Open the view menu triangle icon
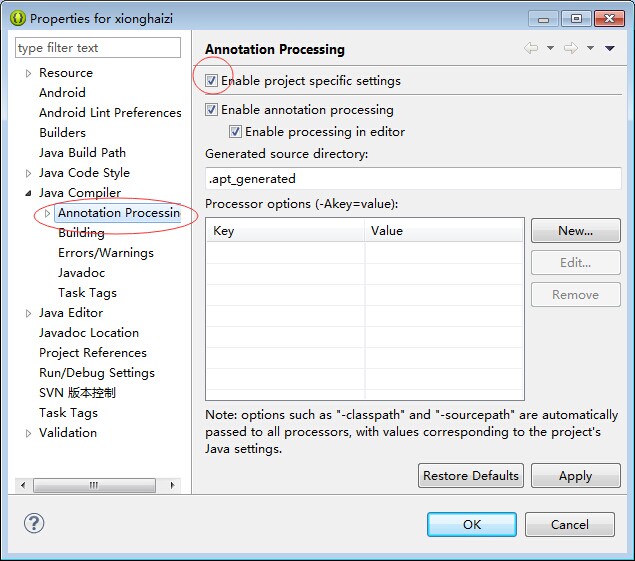This screenshot has height=561, width=635. pyautogui.click(x=609, y=48)
